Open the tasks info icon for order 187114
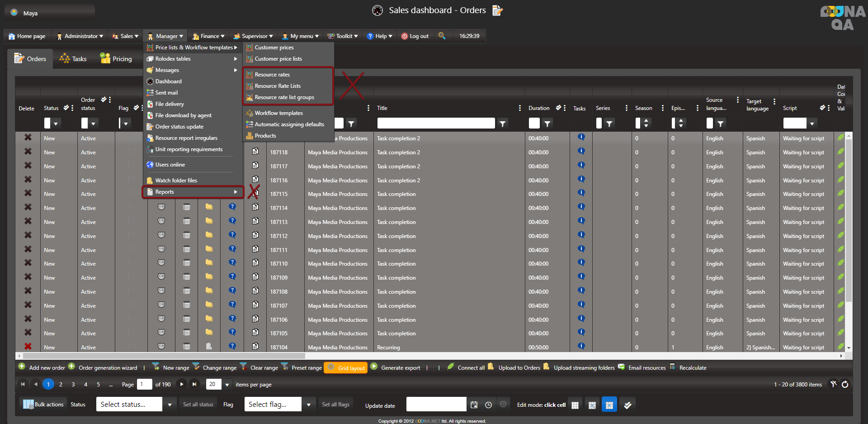 point(581,207)
